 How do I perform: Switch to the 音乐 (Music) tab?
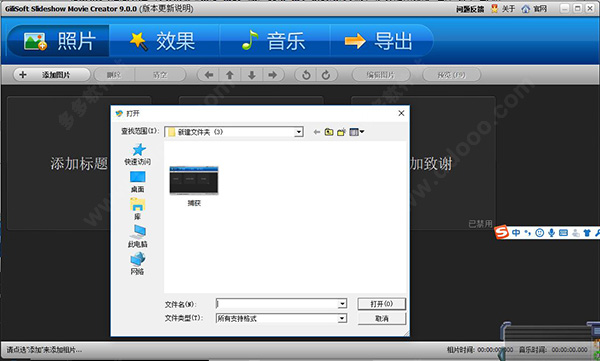(274, 41)
